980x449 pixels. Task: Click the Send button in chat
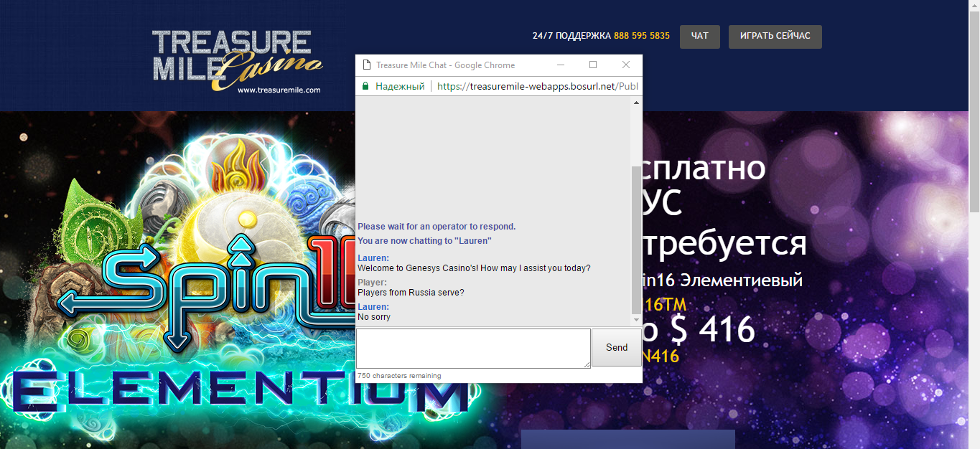pyautogui.click(x=617, y=347)
